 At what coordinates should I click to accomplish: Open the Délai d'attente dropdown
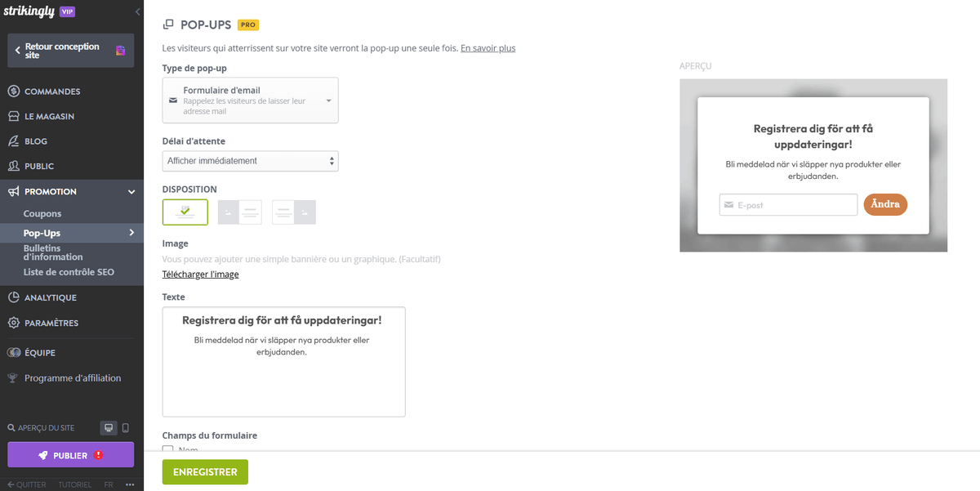(250, 161)
